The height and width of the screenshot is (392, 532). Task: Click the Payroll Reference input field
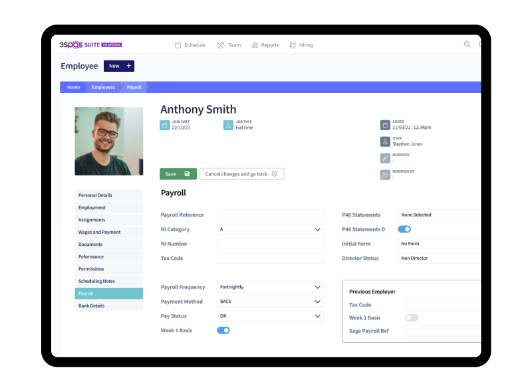click(270, 215)
